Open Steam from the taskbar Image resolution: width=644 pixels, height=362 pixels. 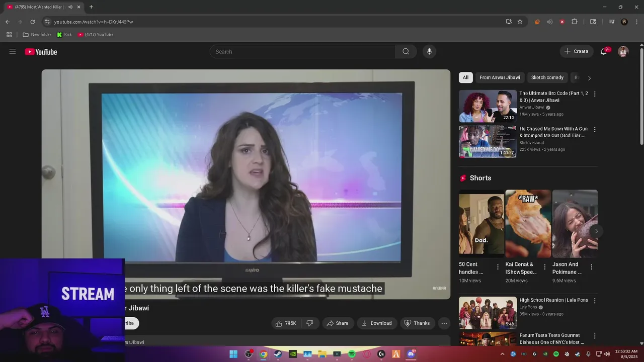pos(278,354)
